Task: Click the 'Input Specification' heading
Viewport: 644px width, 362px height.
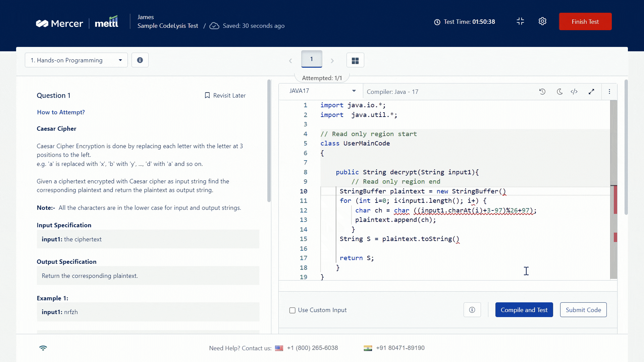Action: pos(64,225)
